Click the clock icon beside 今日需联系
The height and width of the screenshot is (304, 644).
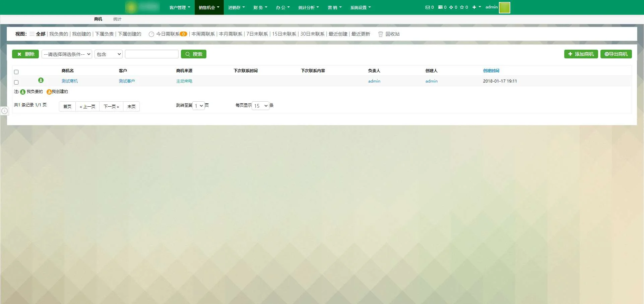151,34
